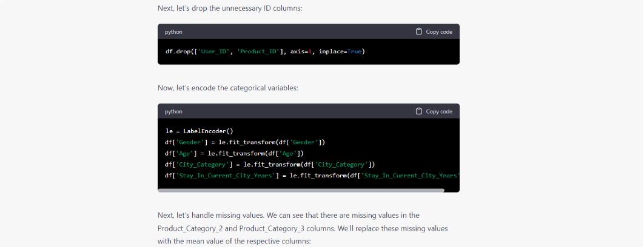
Task: Click horizontal scrollbar under the LabelEncoder code
Action: point(301,190)
